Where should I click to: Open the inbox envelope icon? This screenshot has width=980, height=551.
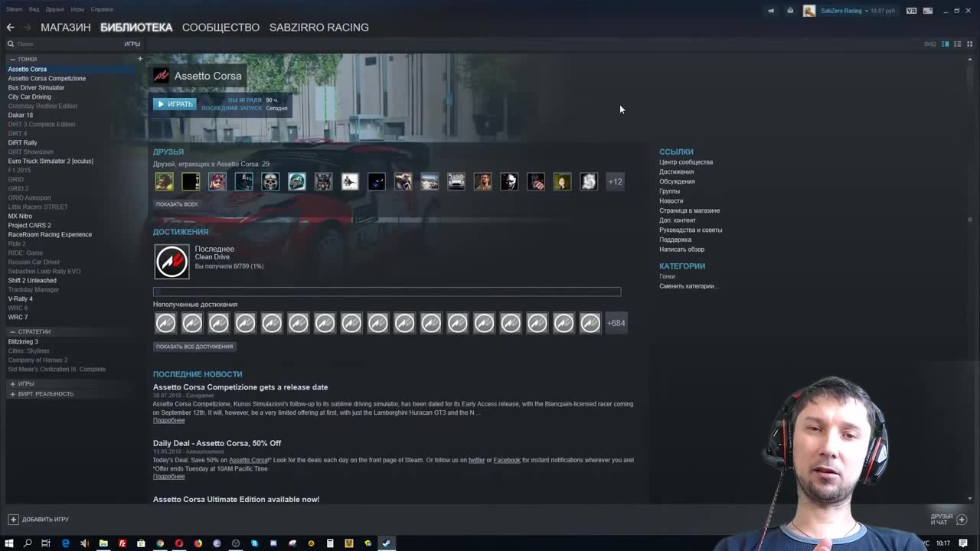point(790,11)
